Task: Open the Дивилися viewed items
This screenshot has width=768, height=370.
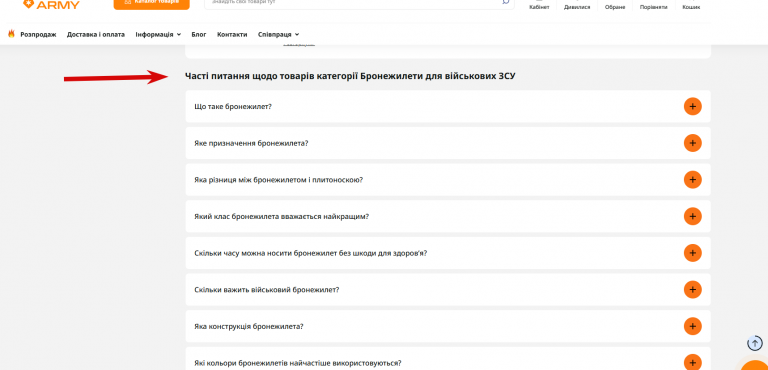Action: pos(576,6)
